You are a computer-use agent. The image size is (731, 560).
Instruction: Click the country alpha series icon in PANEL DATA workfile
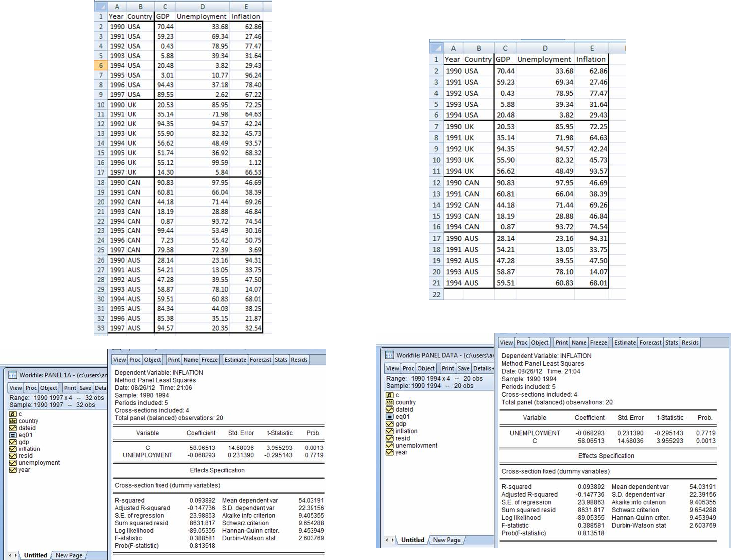(390, 402)
